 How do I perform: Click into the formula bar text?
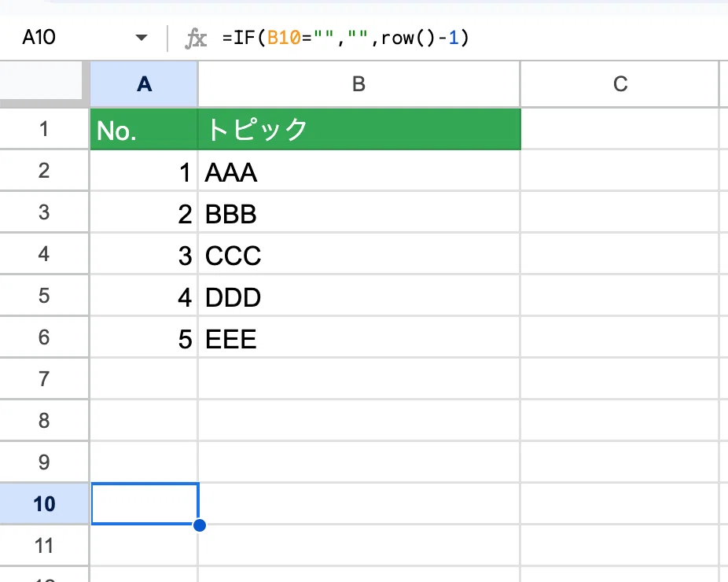tap(345, 38)
